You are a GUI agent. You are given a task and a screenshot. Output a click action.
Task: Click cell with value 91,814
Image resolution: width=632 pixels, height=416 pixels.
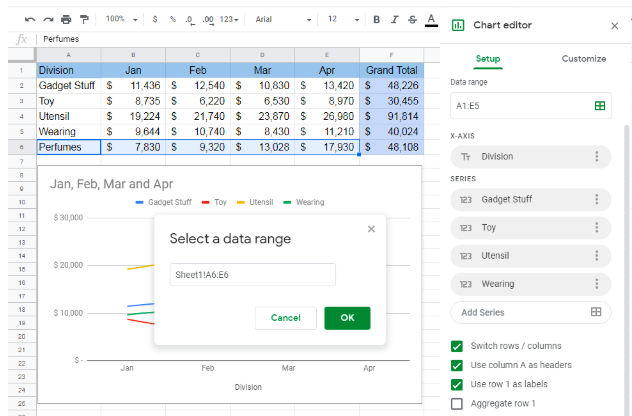coord(391,116)
